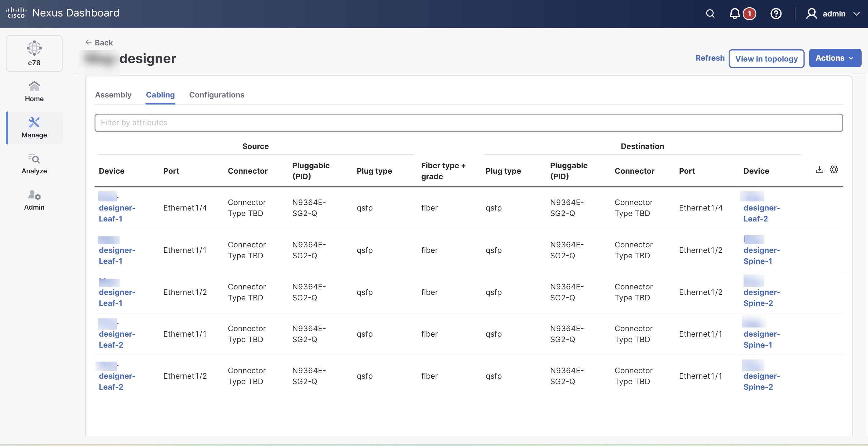Focus the Filter by attributes field

coord(468,122)
